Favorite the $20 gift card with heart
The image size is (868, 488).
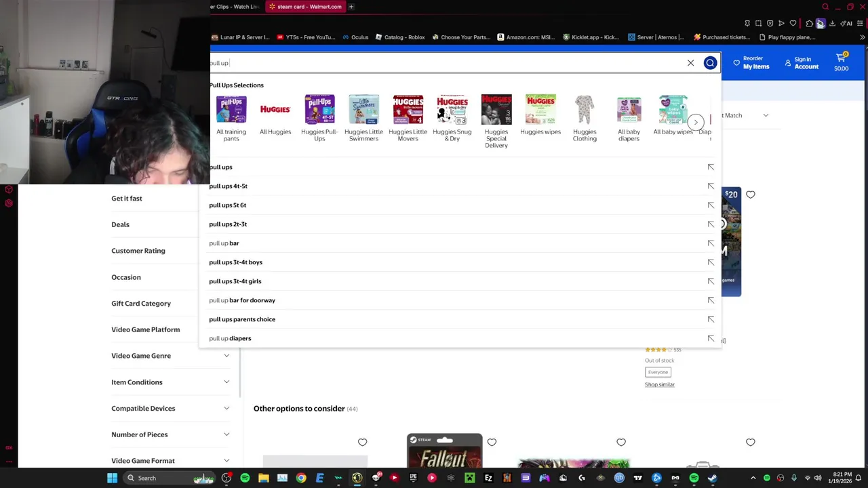tap(751, 195)
